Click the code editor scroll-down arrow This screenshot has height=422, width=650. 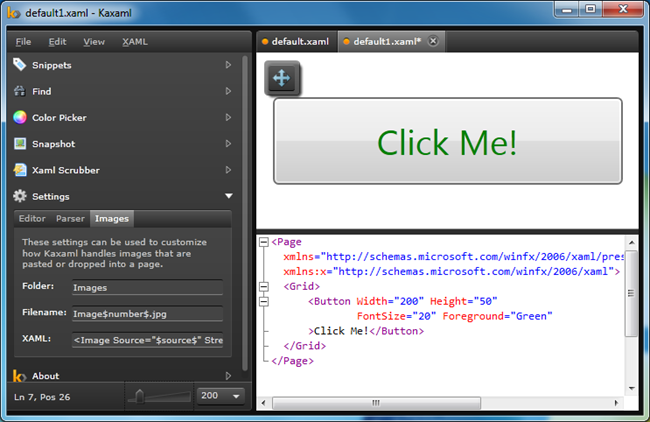(x=631, y=388)
